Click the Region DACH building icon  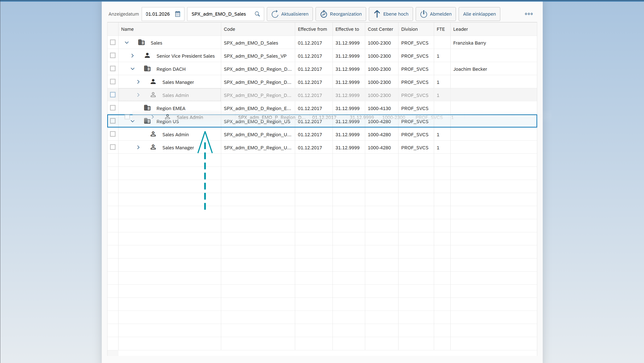[x=147, y=69]
